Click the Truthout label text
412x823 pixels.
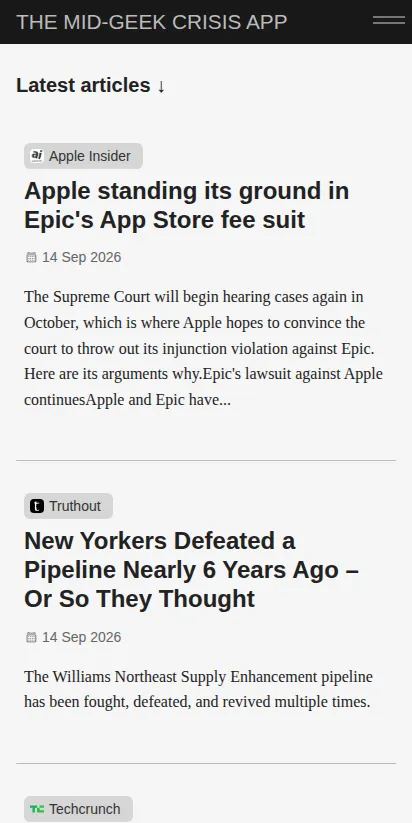point(75,506)
